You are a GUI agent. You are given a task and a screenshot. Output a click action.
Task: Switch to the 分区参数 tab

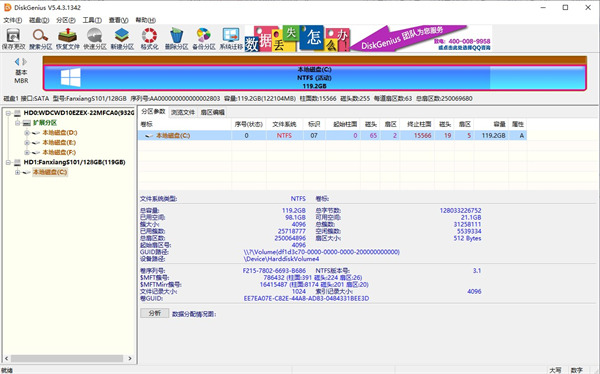tap(153, 112)
